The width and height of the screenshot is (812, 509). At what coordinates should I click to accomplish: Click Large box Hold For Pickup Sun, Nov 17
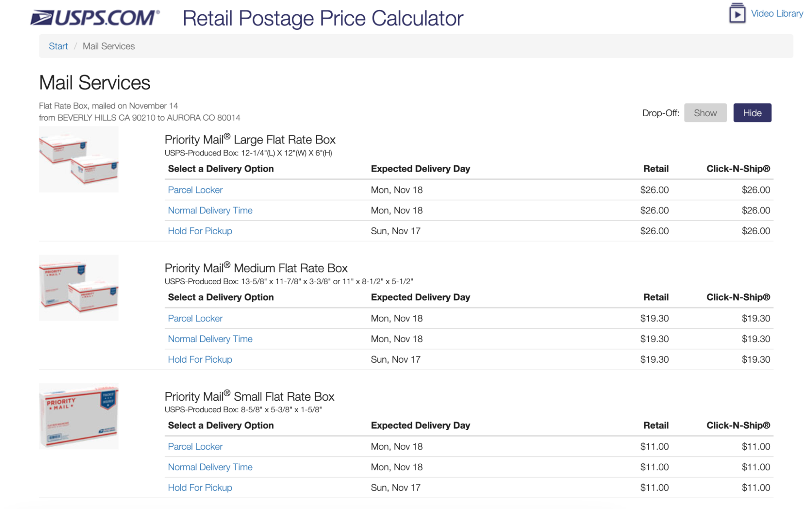coord(395,231)
